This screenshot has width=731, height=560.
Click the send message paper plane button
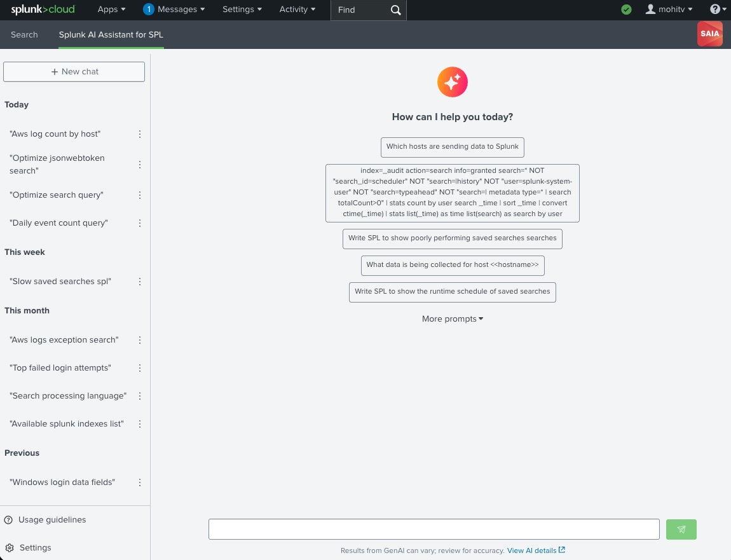tap(681, 529)
